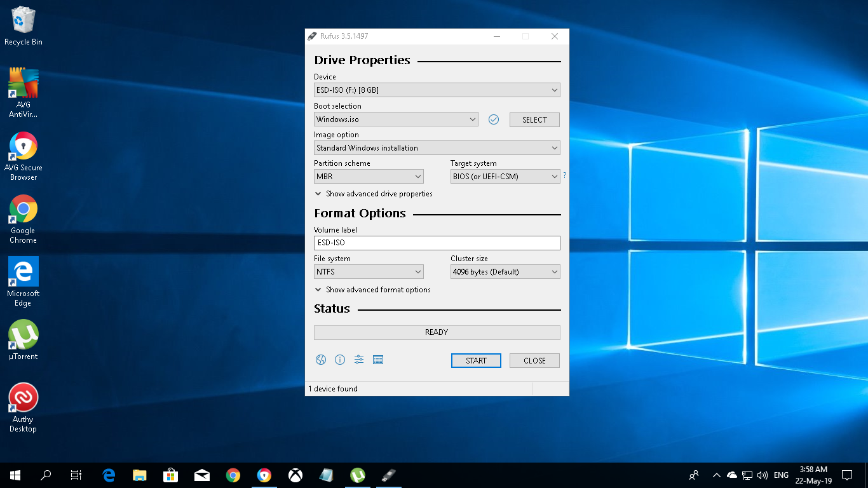
Task: Open the Boot selection dropdown
Action: (396, 119)
